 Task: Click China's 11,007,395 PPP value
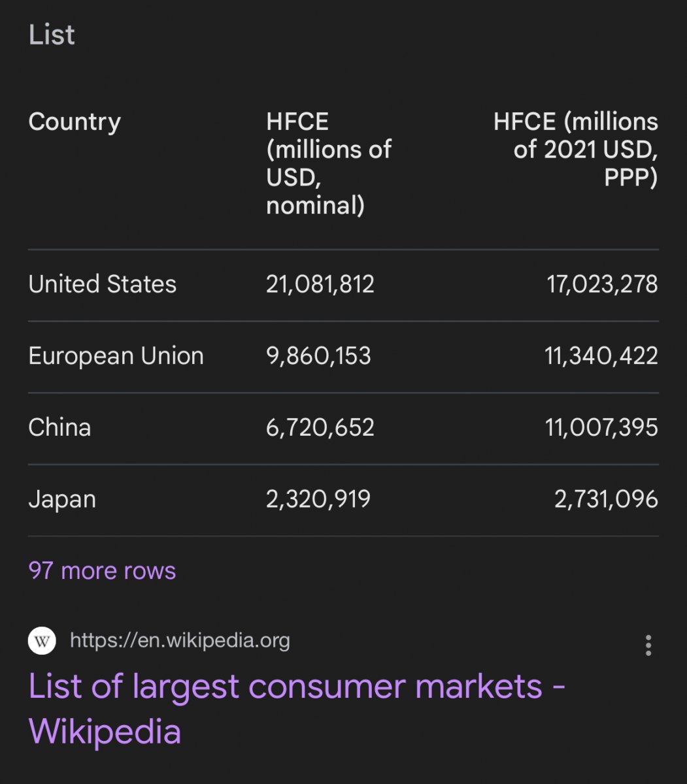[x=601, y=427]
